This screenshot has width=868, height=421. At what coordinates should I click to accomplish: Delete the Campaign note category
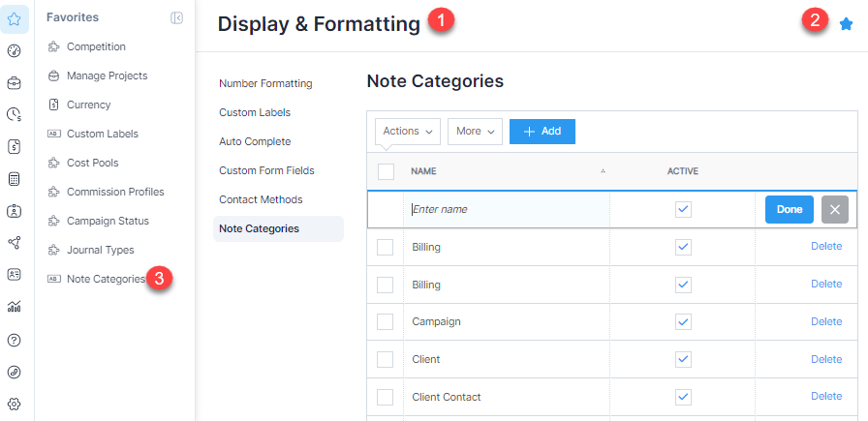(x=826, y=321)
